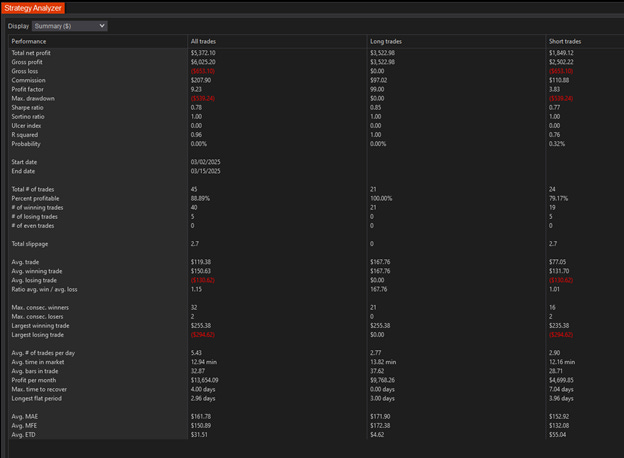Select the Strategy Analyzer tab

(33, 8)
